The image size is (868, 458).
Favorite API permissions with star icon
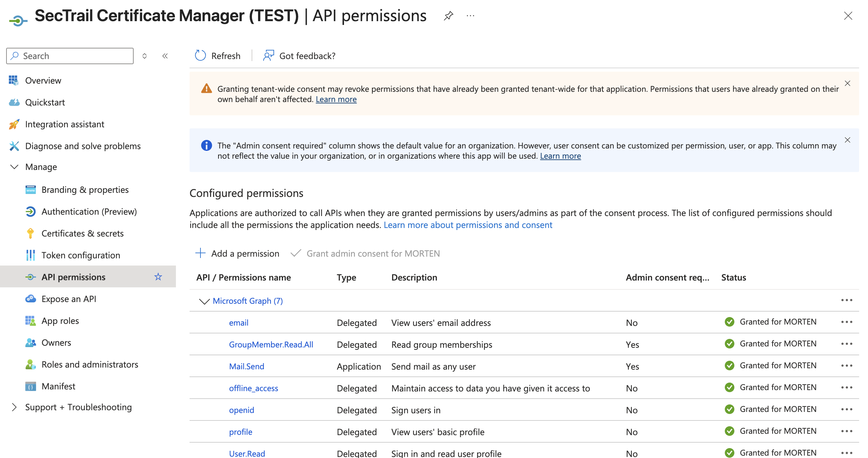pyautogui.click(x=158, y=277)
